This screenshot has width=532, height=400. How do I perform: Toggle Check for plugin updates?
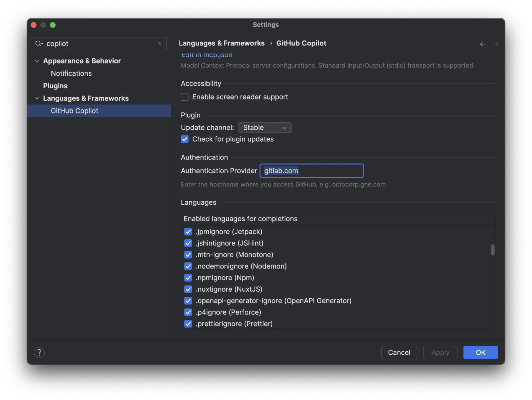185,139
